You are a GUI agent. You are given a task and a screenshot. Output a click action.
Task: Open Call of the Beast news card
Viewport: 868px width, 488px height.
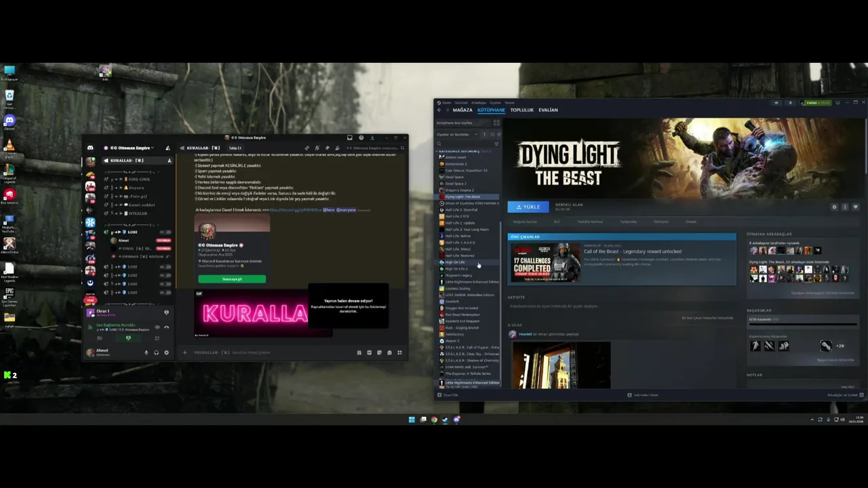(x=621, y=262)
